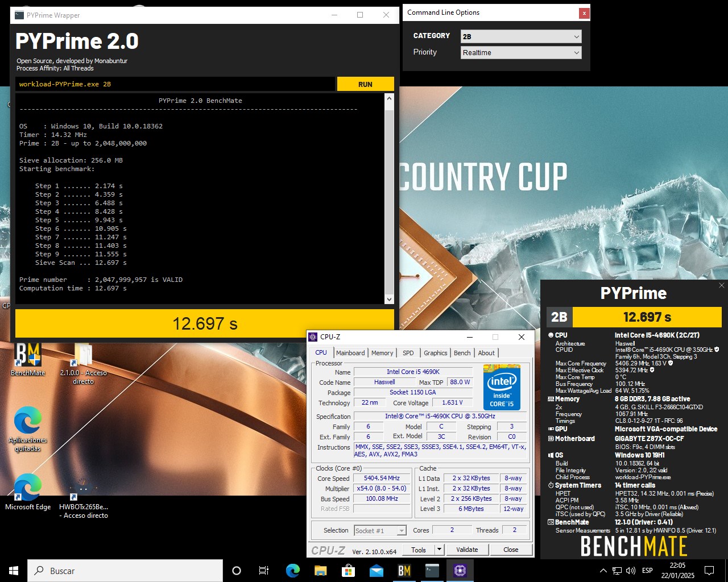Click the workload-PYPrime.exe command field

175,84
